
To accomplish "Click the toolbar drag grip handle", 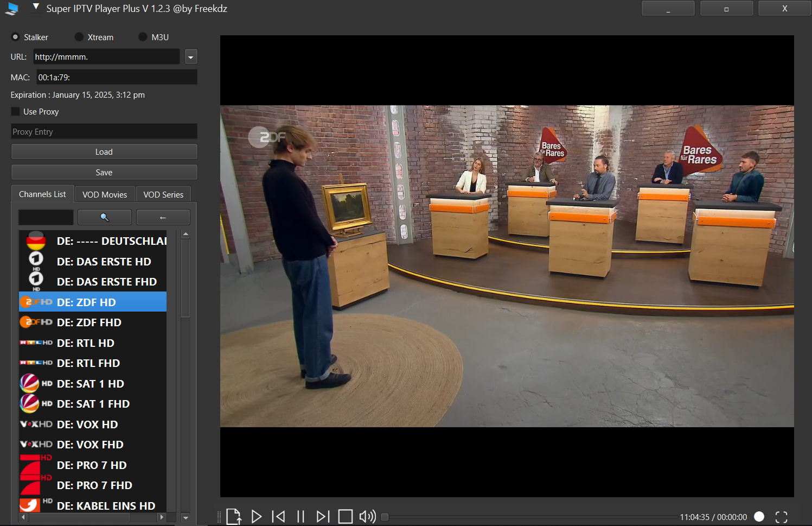I will [219, 517].
